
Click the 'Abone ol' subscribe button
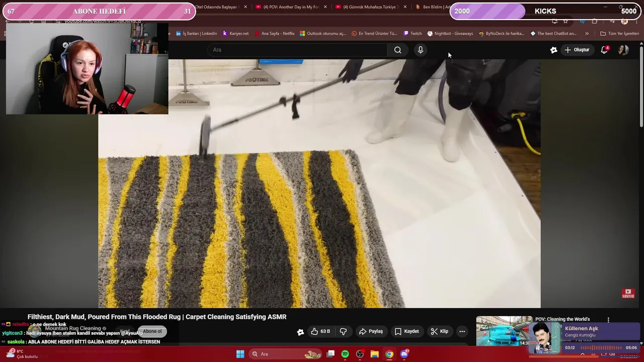pyautogui.click(x=152, y=331)
